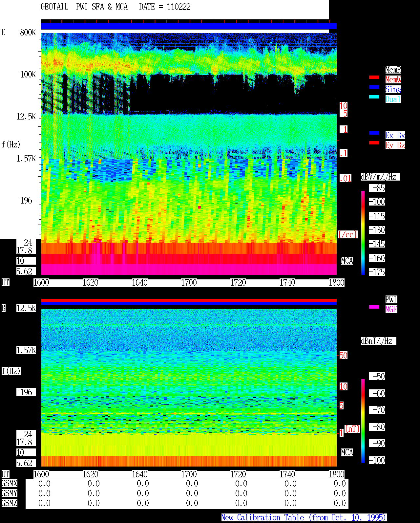This screenshot has width=420, height=523.
Task: Click the dBnT/√Hz color scale bar
Action: pos(363,421)
